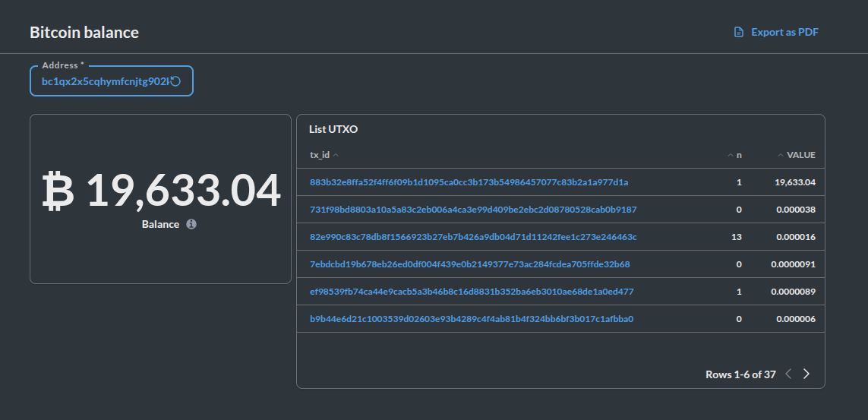Go to next page of UTXO rows
The height and width of the screenshot is (420, 868).
pos(806,374)
